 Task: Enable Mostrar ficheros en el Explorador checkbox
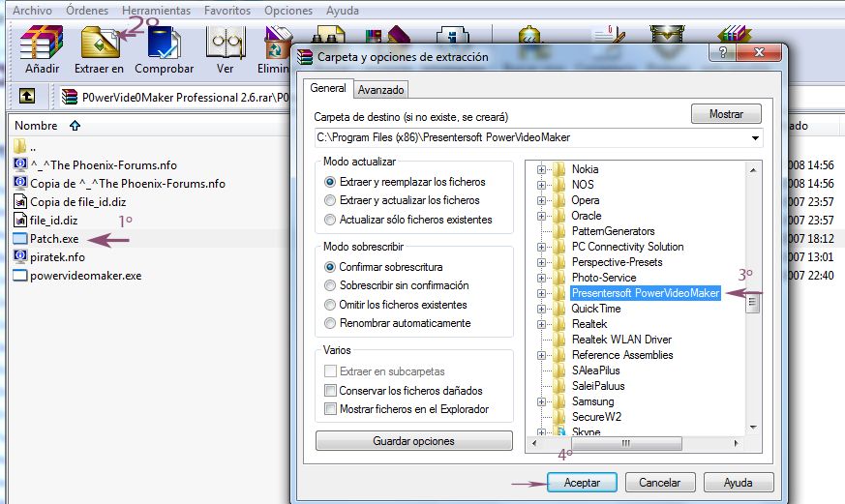[330, 408]
